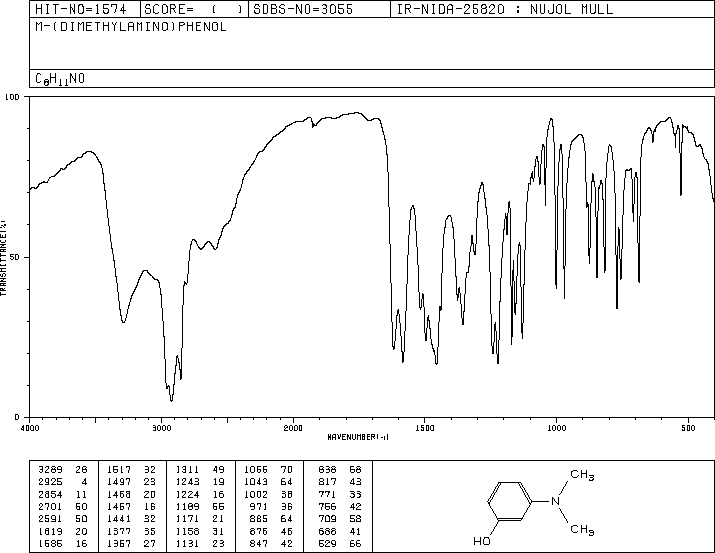Click the 50 label on the transmittance axis
This screenshot has height=553, width=715.
[x=13, y=257]
